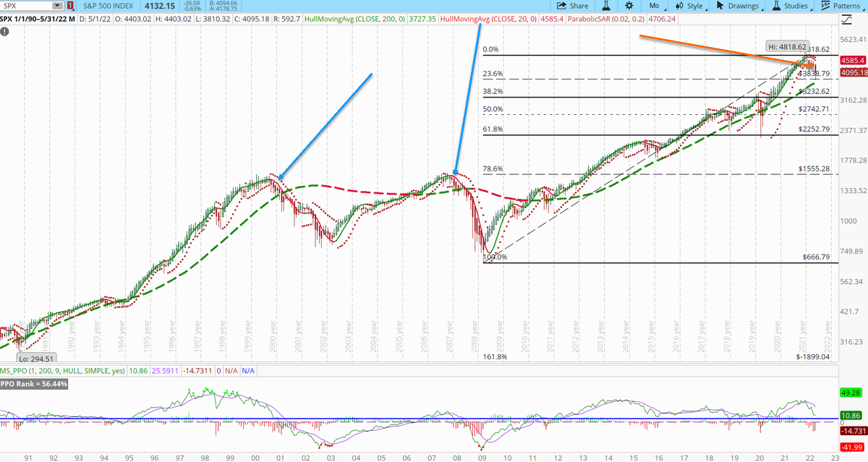The width and height of the screenshot is (868, 462).
Task: Click the 50.0% Fibonacci level label
Action: [x=493, y=109]
